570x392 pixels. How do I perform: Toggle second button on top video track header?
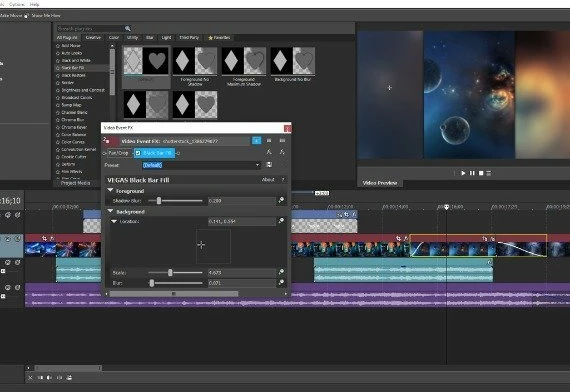17,215
